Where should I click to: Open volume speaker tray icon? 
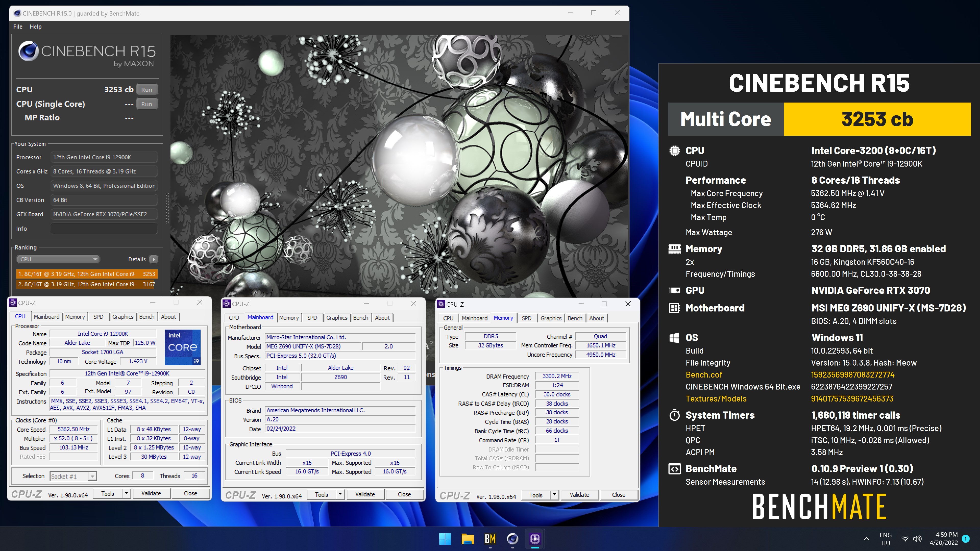917,539
